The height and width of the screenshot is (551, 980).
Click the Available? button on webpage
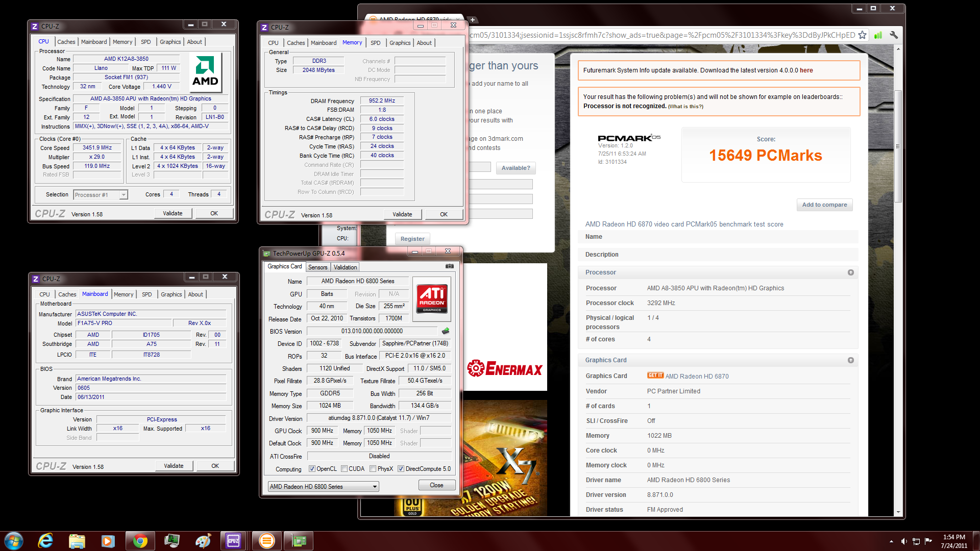pyautogui.click(x=516, y=168)
